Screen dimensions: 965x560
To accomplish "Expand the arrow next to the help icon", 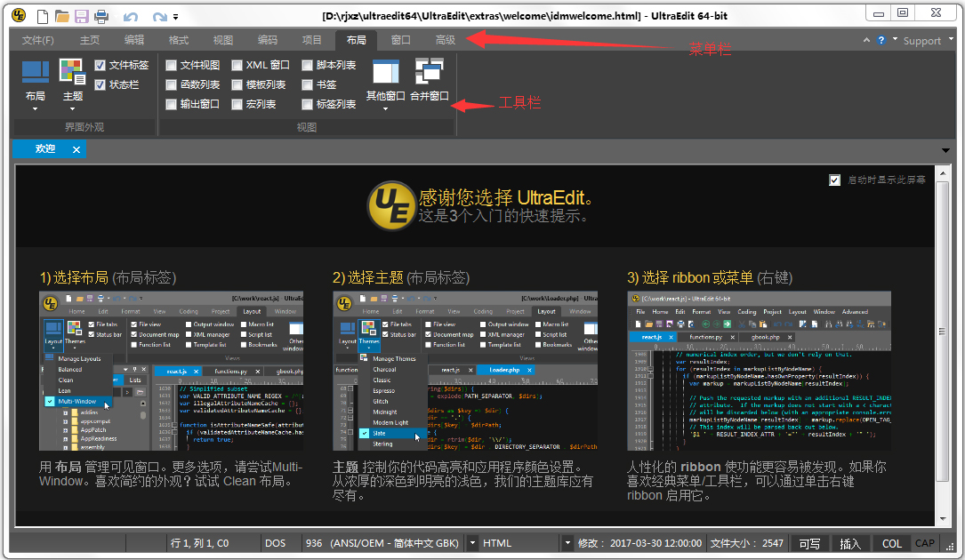I will [x=895, y=39].
